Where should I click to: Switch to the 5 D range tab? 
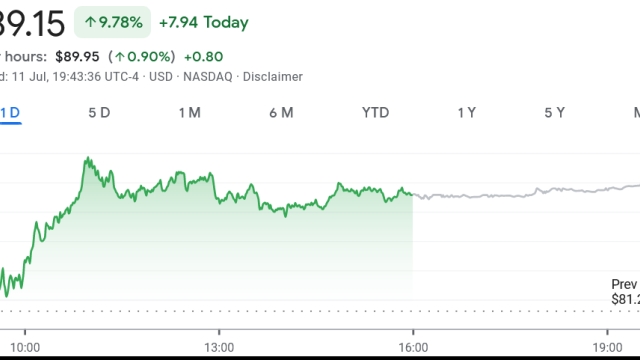(99, 113)
